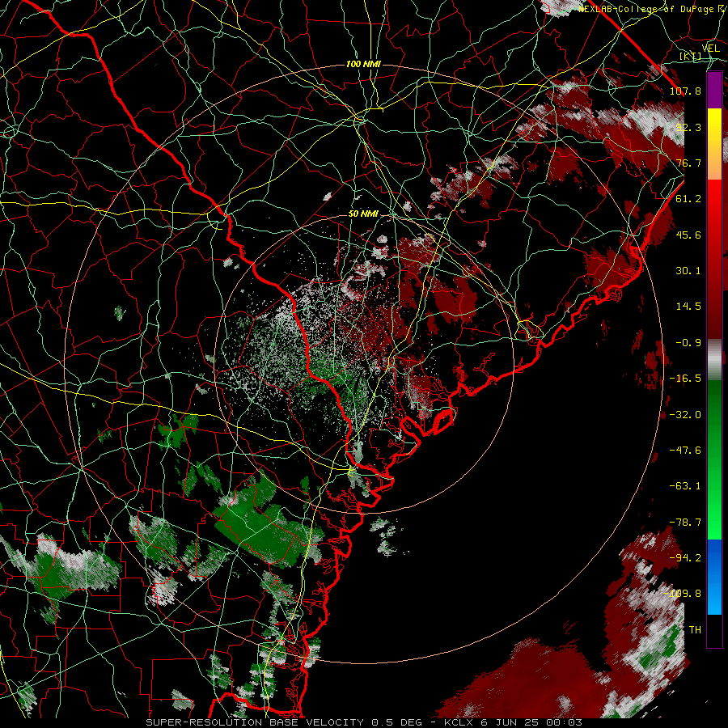Click the "50 NMI" range ring label

(363, 214)
